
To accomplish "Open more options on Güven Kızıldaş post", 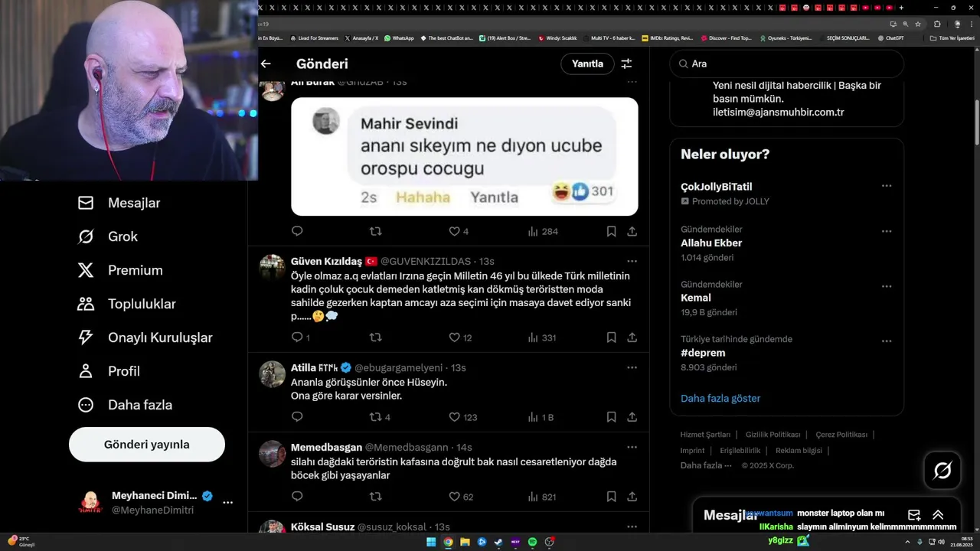I will (632, 261).
